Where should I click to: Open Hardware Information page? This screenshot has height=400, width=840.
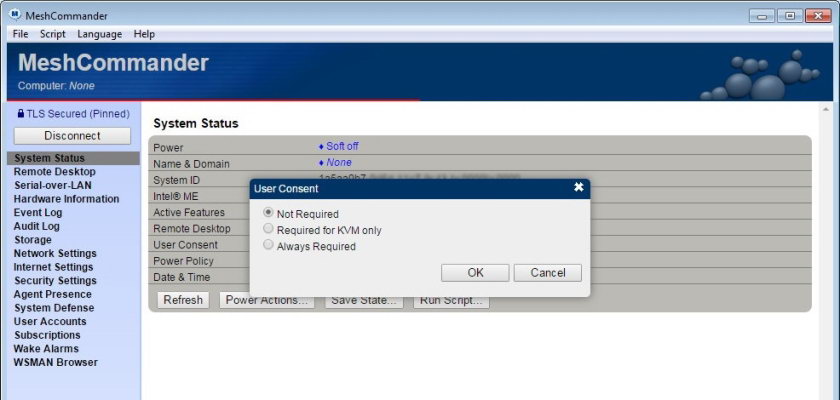[66, 199]
